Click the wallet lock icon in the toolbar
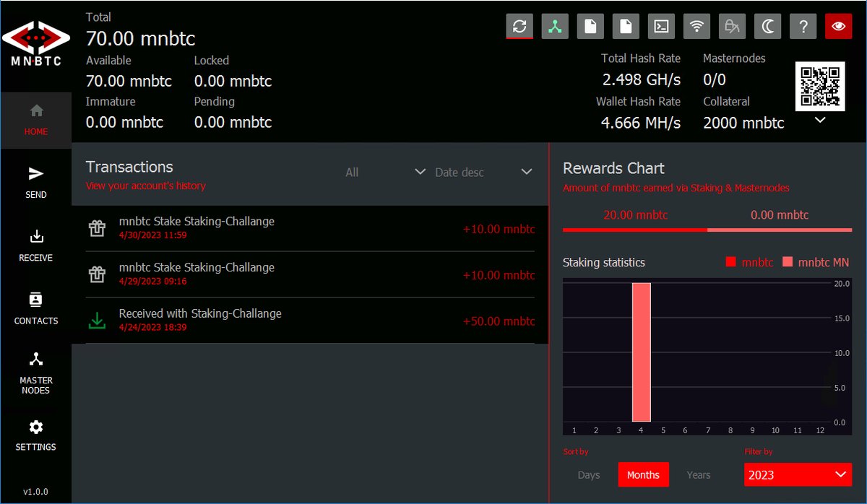The image size is (867, 504). [732, 26]
